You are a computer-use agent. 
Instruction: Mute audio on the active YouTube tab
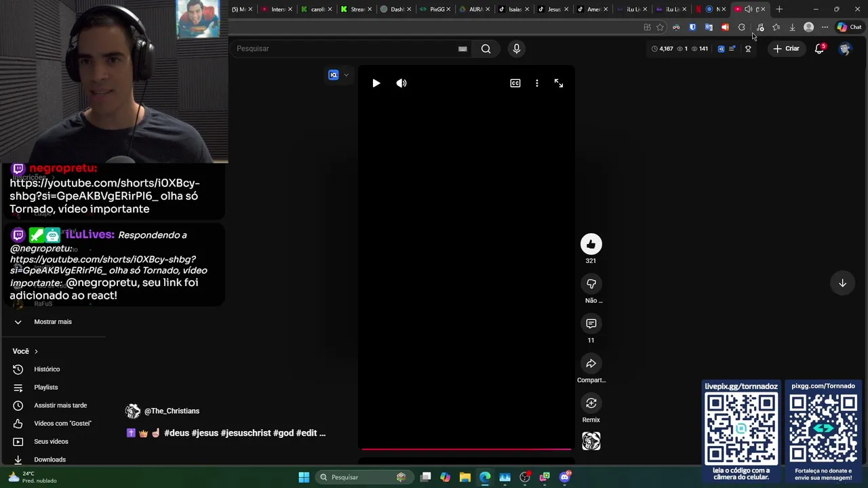point(748,9)
